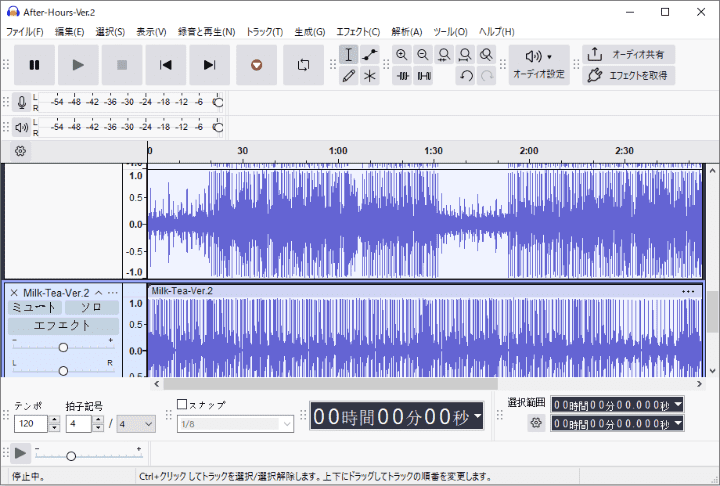
Task: Skip to start of the project
Action: [x=165, y=65]
